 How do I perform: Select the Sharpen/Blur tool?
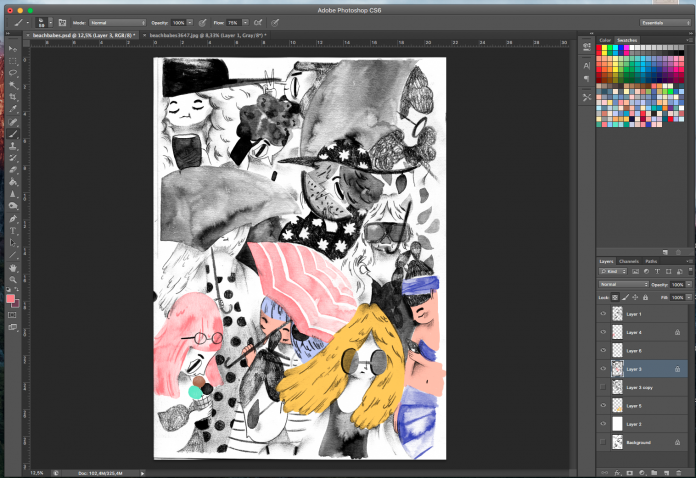[x=12, y=194]
